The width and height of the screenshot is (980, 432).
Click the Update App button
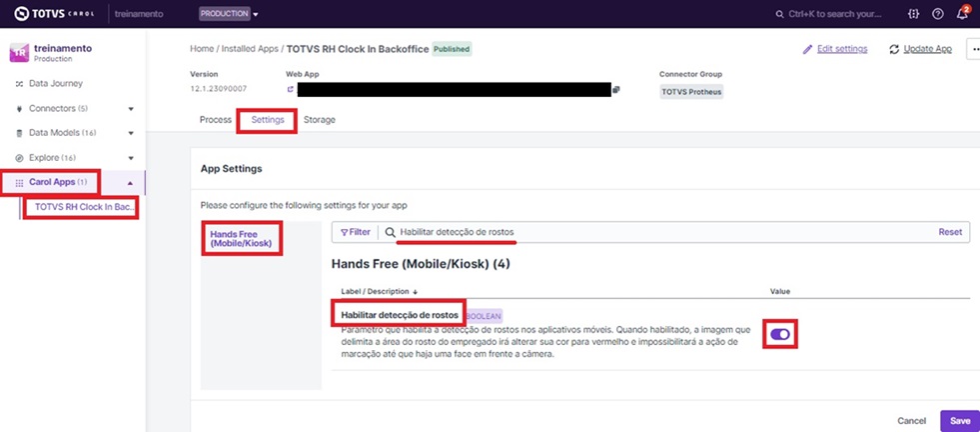[x=921, y=49]
